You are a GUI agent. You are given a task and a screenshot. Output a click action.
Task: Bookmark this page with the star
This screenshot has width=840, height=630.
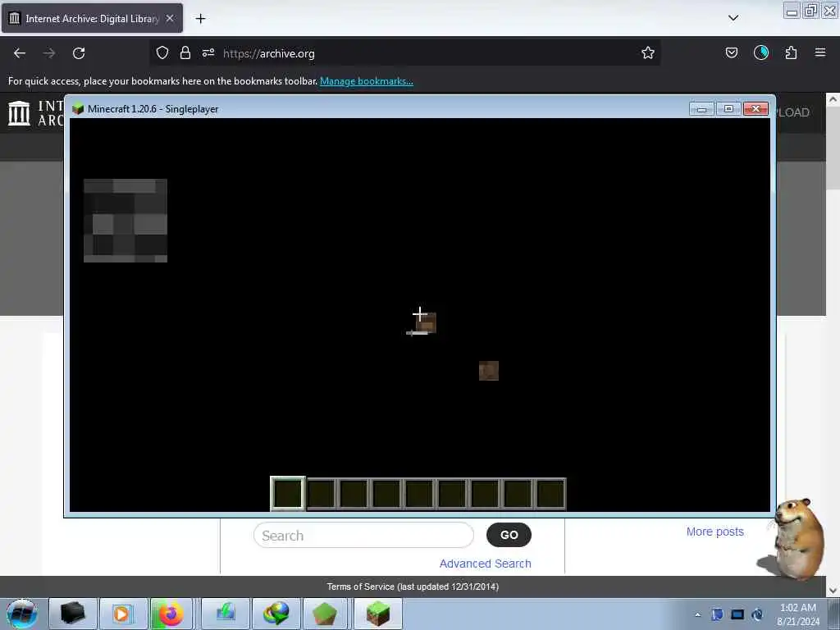pyautogui.click(x=648, y=52)
